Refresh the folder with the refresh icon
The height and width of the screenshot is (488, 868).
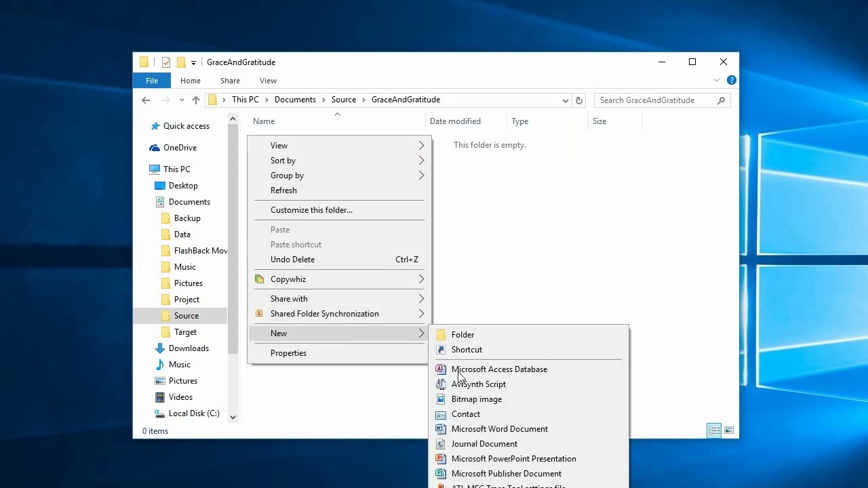[578, 100]
